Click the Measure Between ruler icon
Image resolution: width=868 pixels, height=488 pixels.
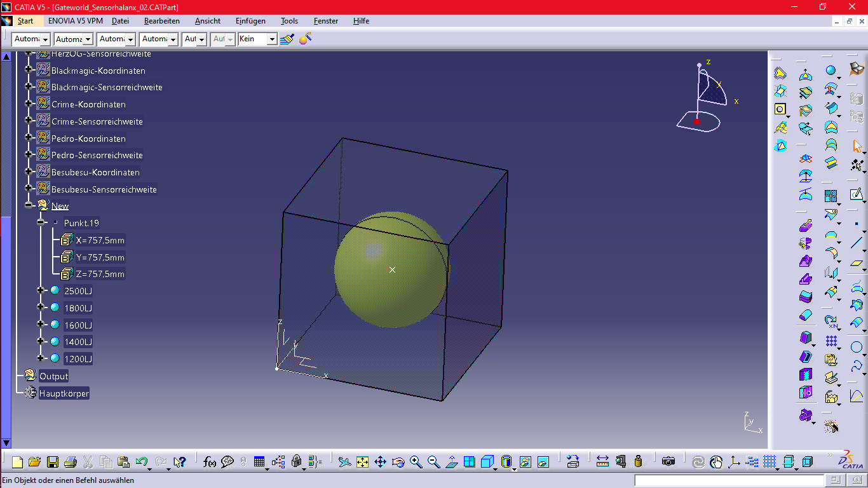click(602, 462)
